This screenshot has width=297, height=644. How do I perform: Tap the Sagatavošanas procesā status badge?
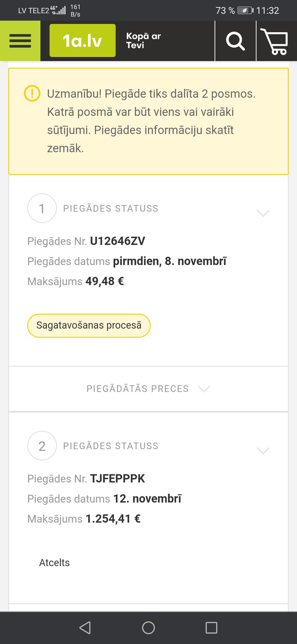pyautogui.click(x=89, y=325)
